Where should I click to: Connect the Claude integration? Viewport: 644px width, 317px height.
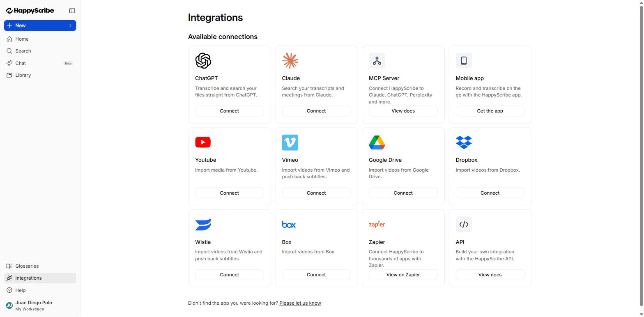click(316, 111)
